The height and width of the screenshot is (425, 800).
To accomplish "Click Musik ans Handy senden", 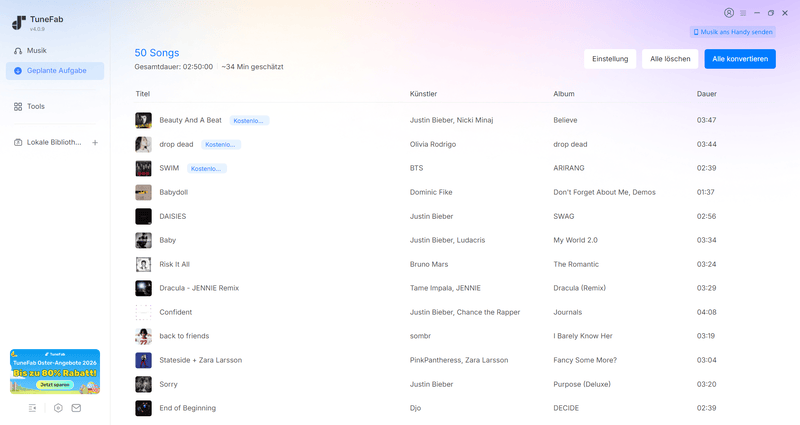I will (733, 32).
